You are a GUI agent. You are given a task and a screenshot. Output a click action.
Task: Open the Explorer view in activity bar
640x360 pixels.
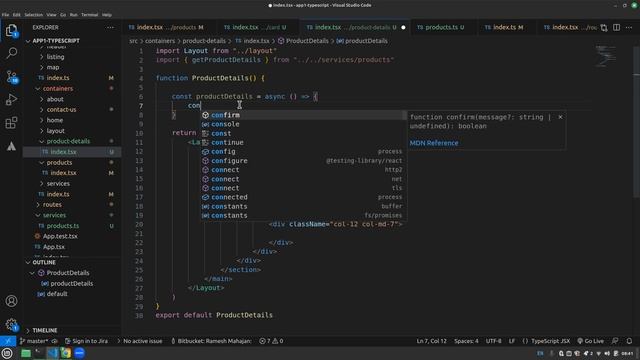pos(11,30)
